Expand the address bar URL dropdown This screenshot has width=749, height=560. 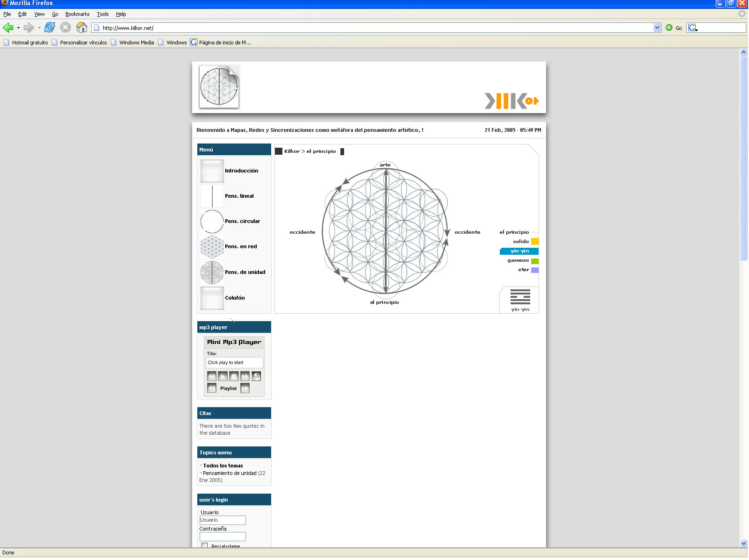[x=657, y=28]
